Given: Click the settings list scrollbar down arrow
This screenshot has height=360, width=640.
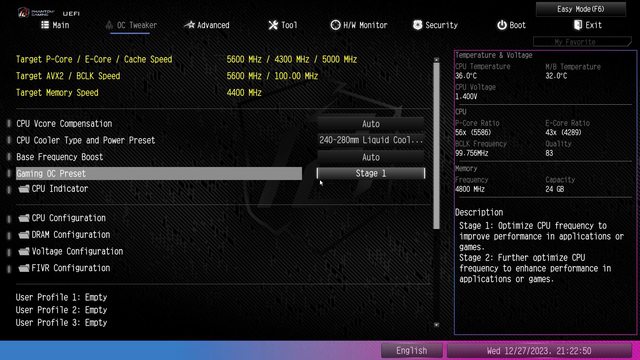Looking at the screenshot, I should (x=436, y=325).
